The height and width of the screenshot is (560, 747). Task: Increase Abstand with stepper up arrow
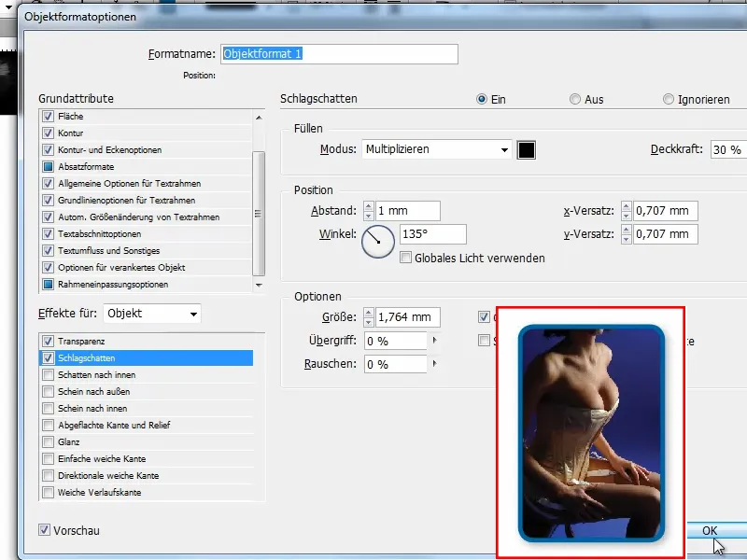[368, 206]
